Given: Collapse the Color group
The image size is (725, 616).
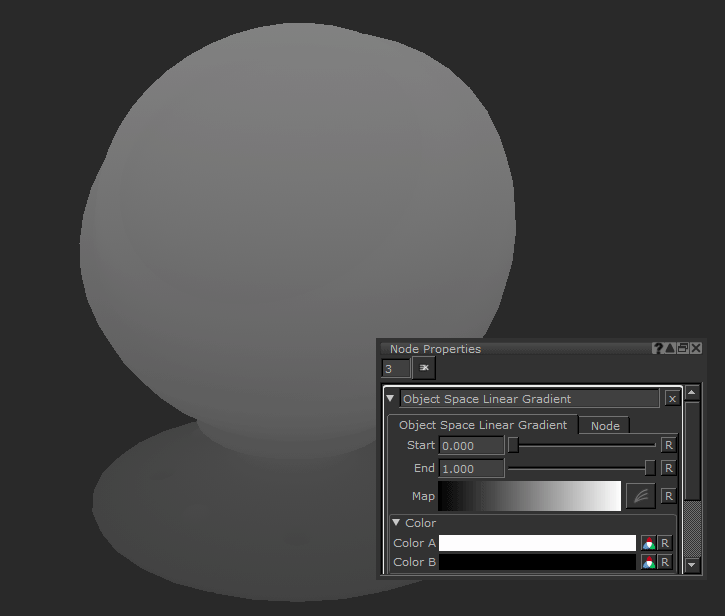Looking at the screenshot, I should [396, 522].
